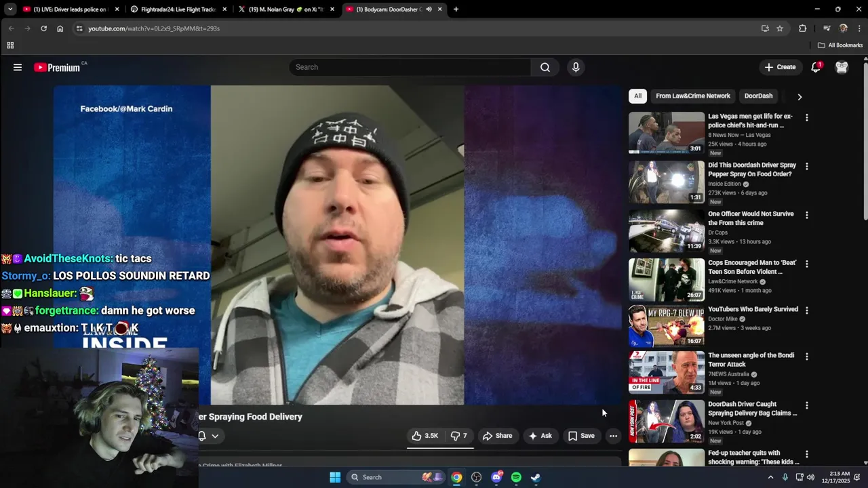Viewport: 868px width, 488px height.
Task: Select the DoorDash filter chip
Action: point(758,96)
